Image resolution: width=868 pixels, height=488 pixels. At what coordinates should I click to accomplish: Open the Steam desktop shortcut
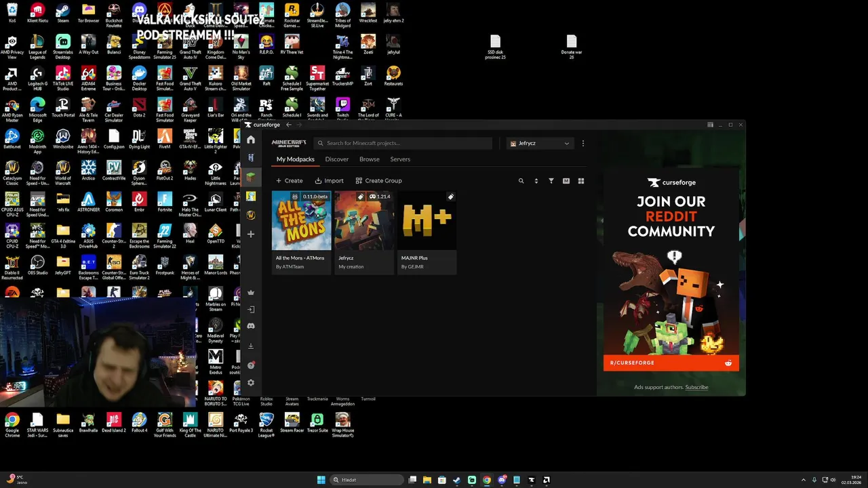click(63, 14)
